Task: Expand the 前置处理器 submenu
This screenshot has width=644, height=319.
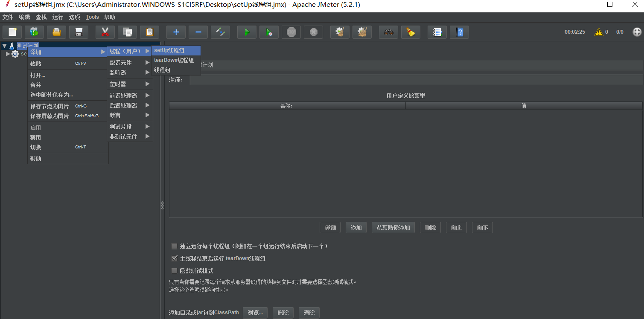Action: click(129, 96)
